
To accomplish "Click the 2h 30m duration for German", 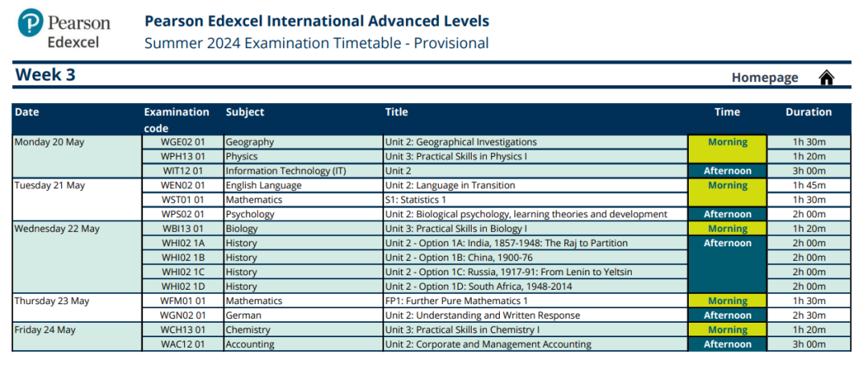I will click(x=809, y=315).
